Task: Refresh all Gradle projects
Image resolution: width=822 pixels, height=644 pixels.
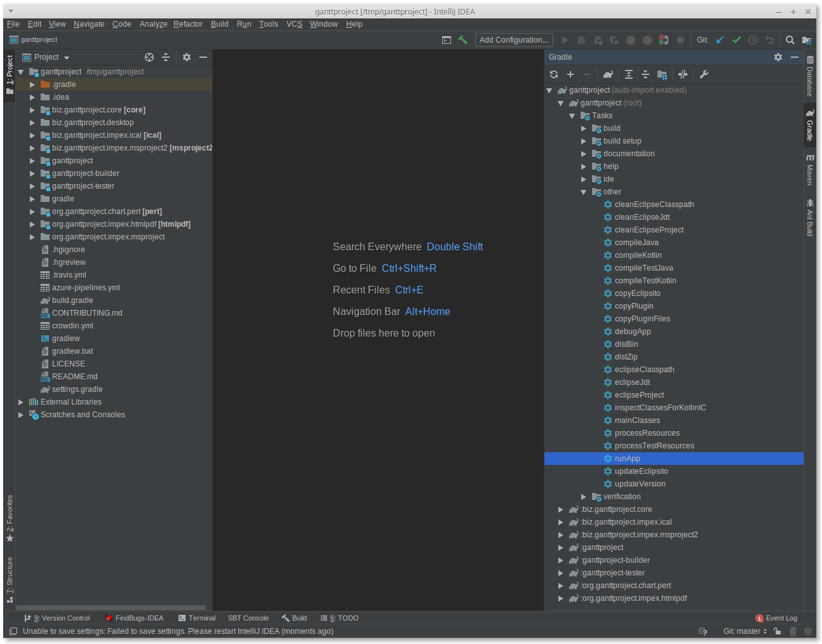Action: pos(554,74)
